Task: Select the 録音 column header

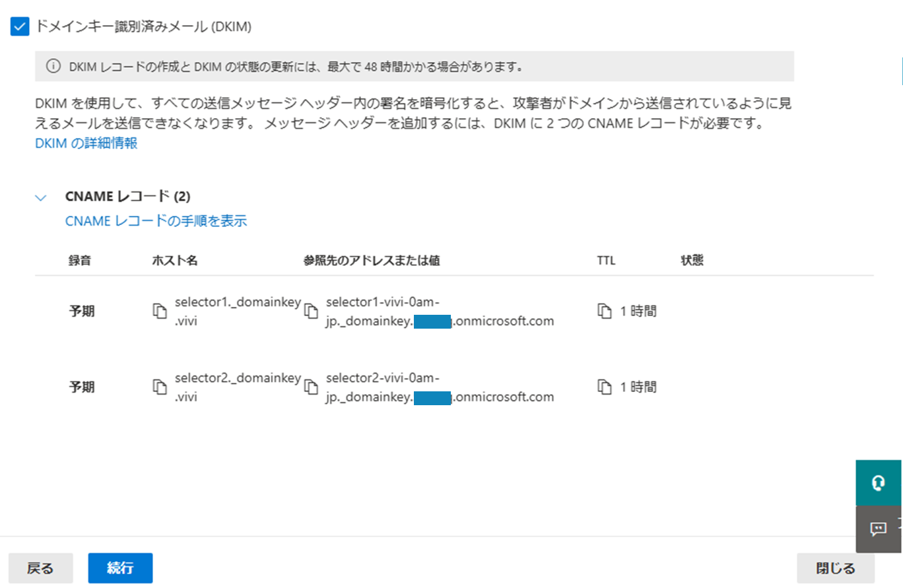Action: point(79,260)
